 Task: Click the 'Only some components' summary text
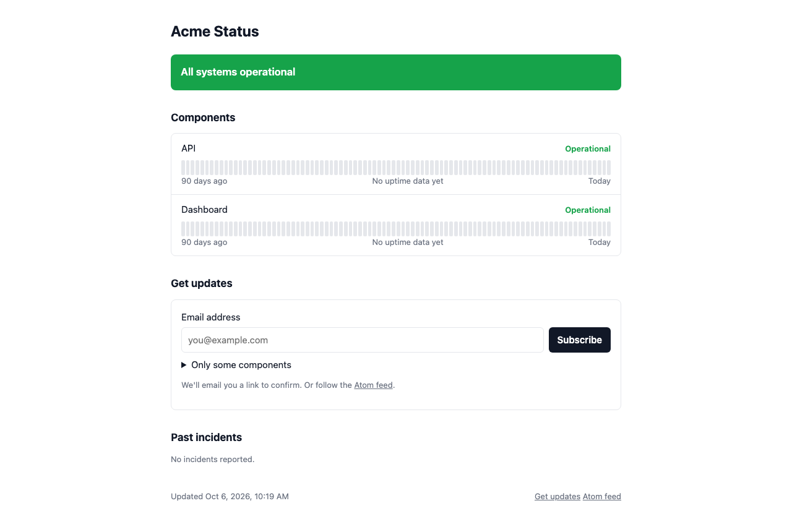[x=241, y=365]
